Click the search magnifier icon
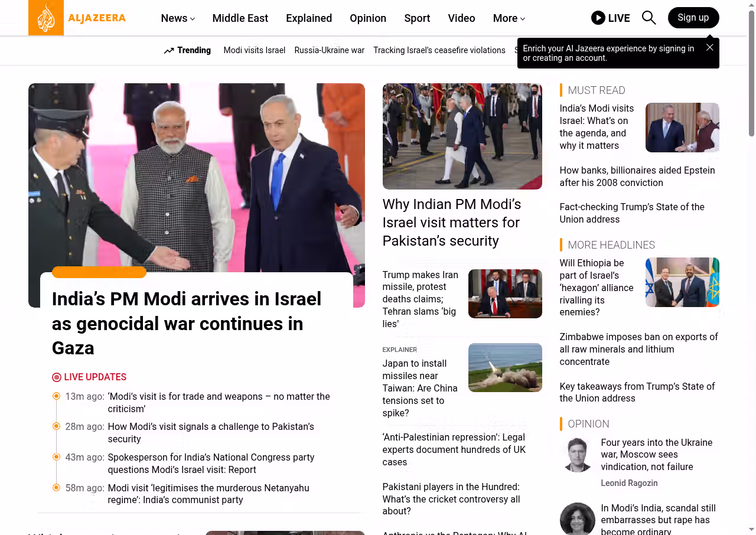Screen dimensions: 756x535 click(649, 18)
